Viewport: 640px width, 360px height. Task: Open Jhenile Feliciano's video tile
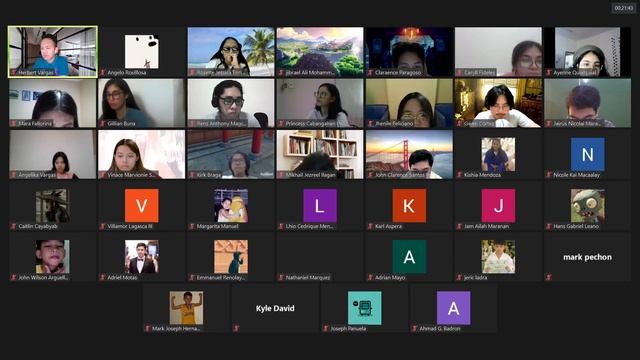(x=409, y=103)
